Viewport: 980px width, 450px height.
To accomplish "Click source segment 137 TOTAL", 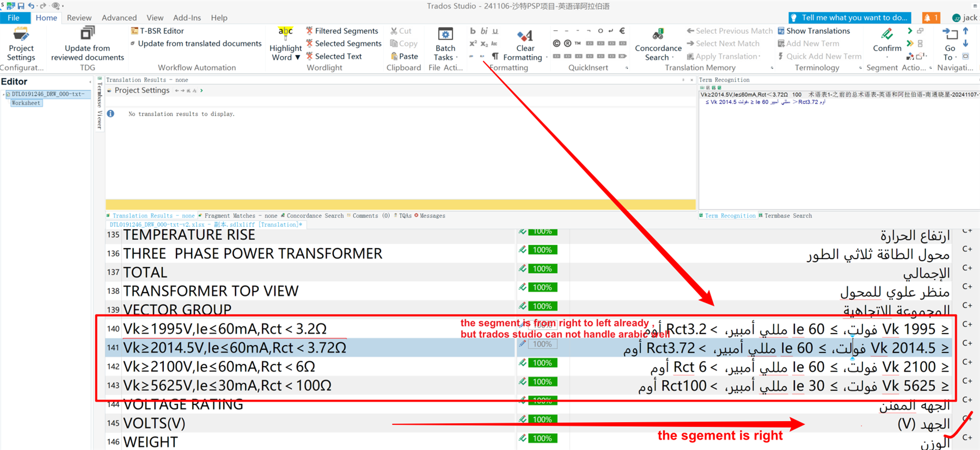I will click(x=145, y=272).
